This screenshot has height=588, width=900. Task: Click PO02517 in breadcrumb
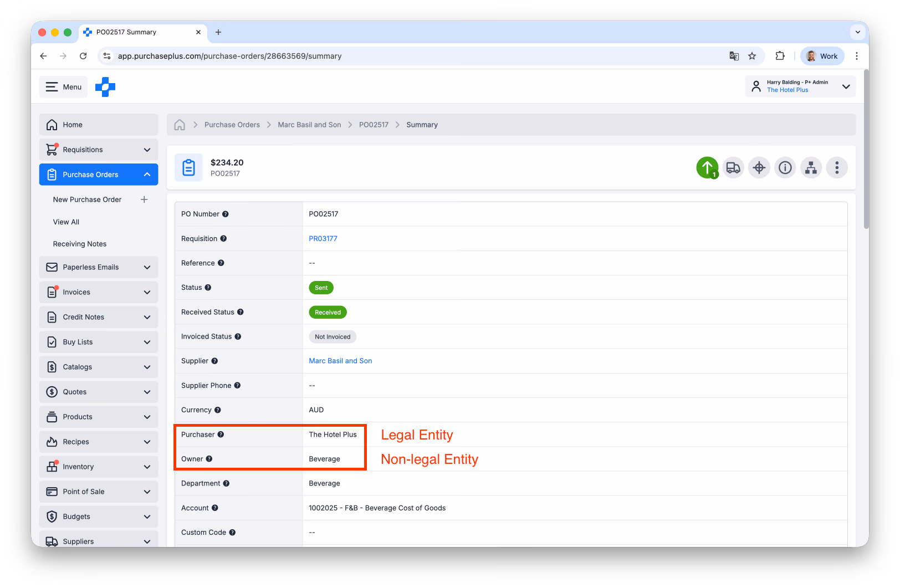pyautogui.click(x=374, y=125)
